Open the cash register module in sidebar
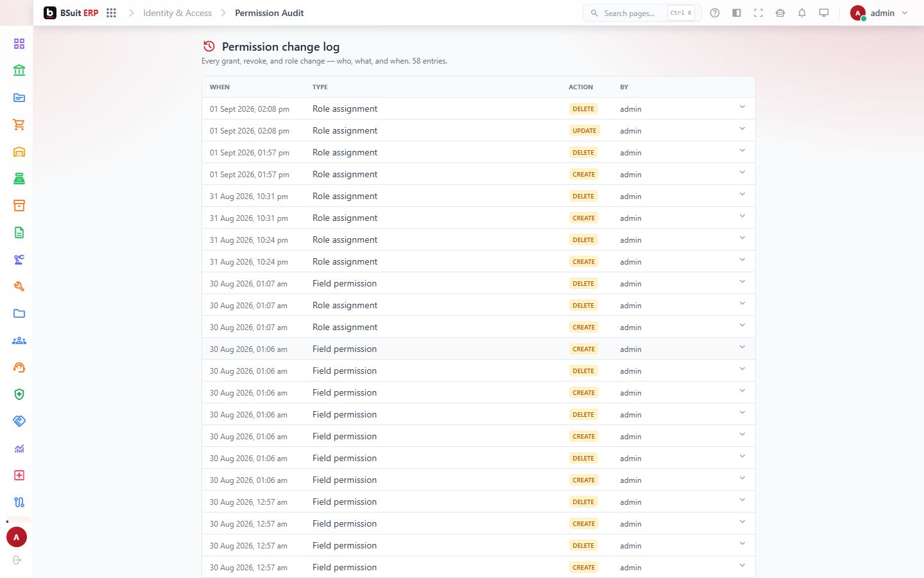The image size is (924, 578). tap(19, 179)
